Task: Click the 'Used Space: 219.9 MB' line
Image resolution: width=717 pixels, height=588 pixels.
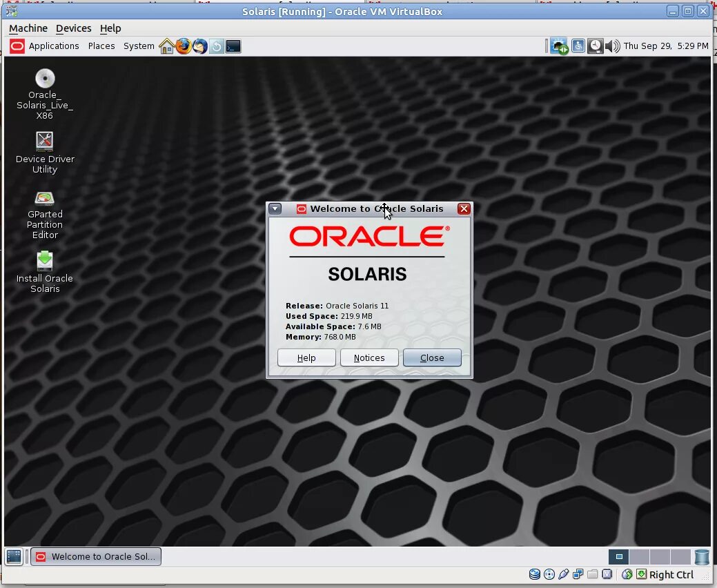Action: pos(328,316)
